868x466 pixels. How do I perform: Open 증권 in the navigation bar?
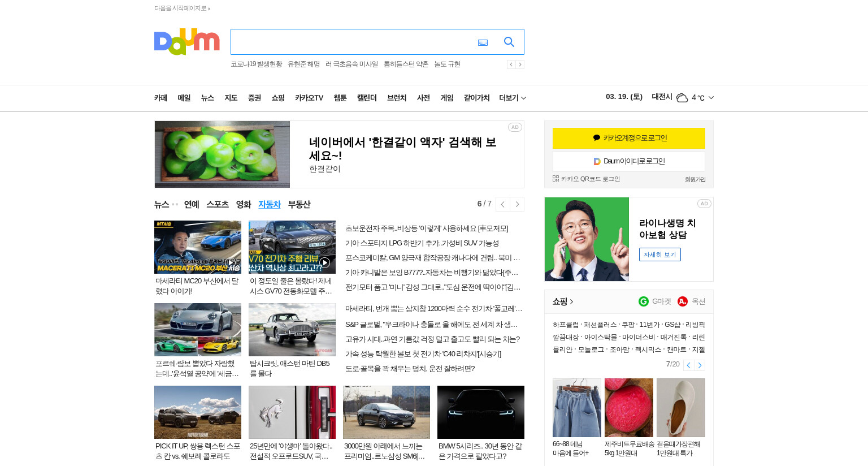tap(254, 98)
